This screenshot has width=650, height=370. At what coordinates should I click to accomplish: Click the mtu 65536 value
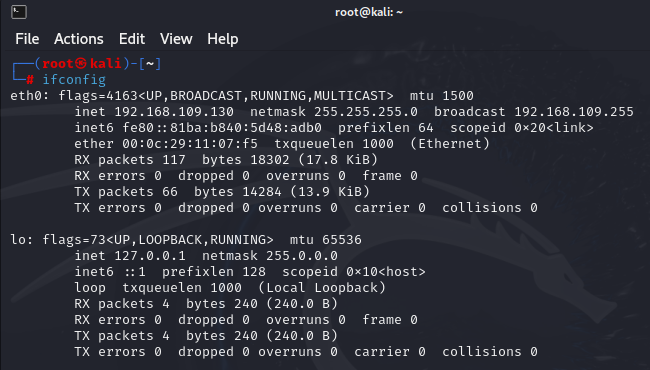325,239
